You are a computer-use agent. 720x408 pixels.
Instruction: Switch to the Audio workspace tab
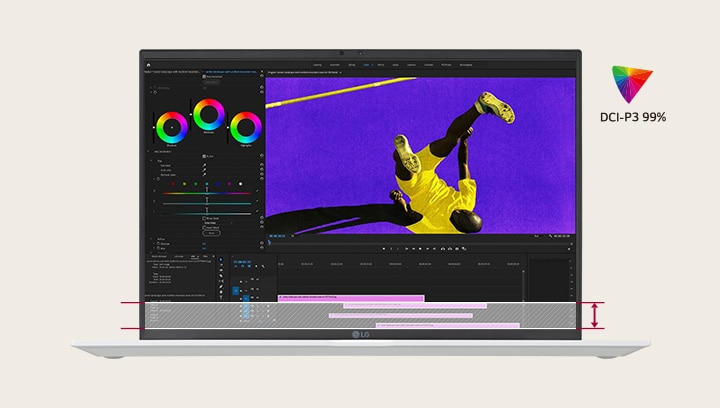[x=395, y=65]
